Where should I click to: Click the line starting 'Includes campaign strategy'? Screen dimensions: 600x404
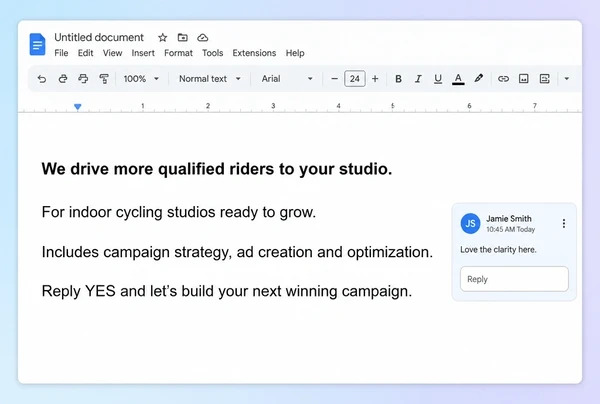coord(237,252)
